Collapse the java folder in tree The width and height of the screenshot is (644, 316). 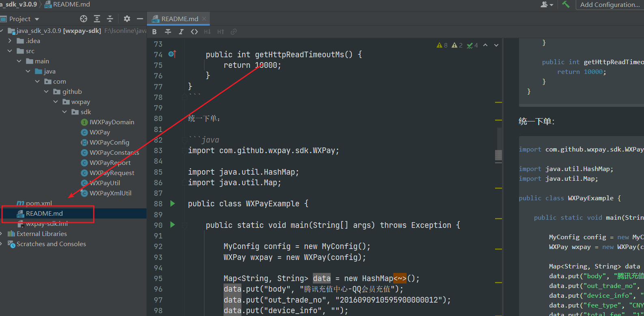coord(28,71)
